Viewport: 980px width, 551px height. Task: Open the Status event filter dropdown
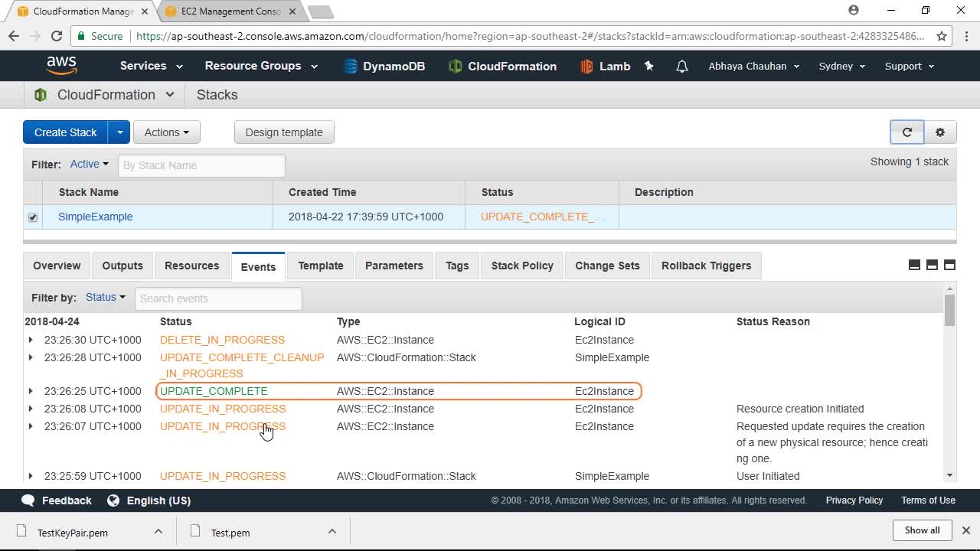106,297
